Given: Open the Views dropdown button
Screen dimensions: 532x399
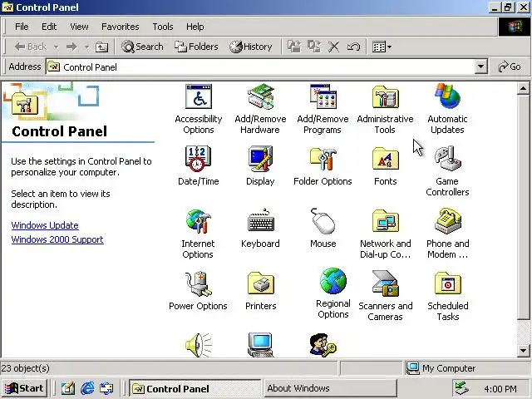Looking at the screenshot, I should point(382,47).
